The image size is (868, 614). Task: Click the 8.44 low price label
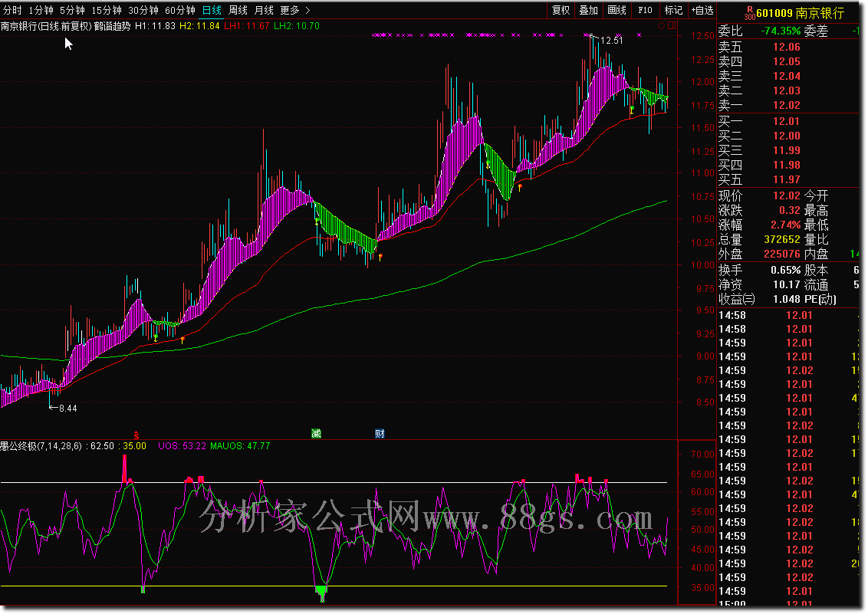[x=68, y=409]
